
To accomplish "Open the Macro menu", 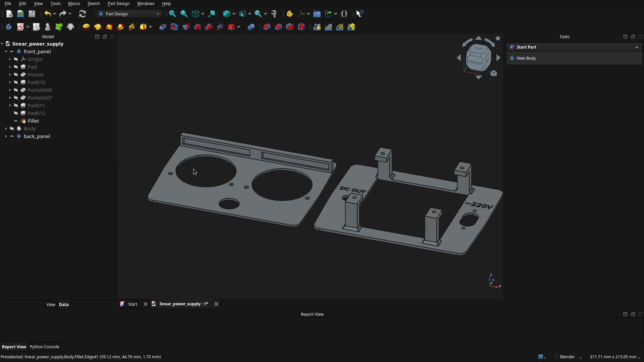I will tap(74, 4).
